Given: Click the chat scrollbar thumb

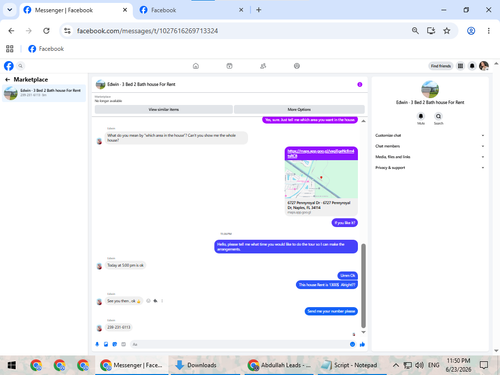Looking at the screenshot, I should [x=363, y=286].
